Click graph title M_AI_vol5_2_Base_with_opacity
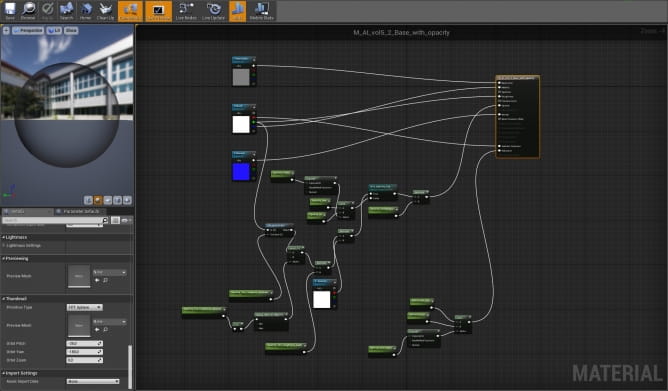Image resolution: width=668 pixels, height=391 pixels. 401,33
